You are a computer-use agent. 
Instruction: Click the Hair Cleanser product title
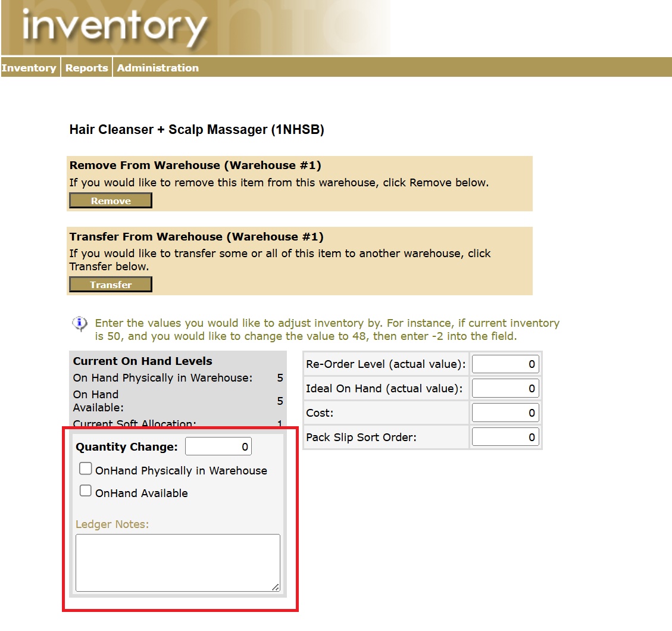point(196,129)
